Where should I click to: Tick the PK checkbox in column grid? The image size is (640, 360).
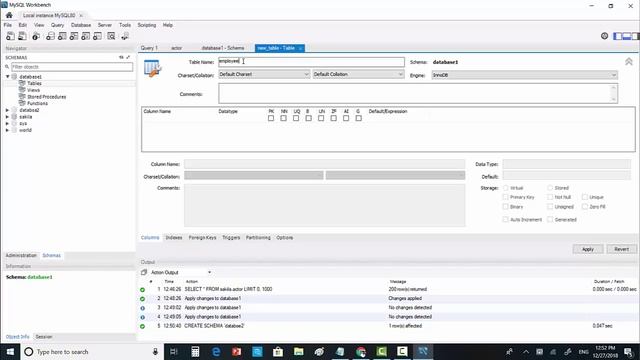271,118
